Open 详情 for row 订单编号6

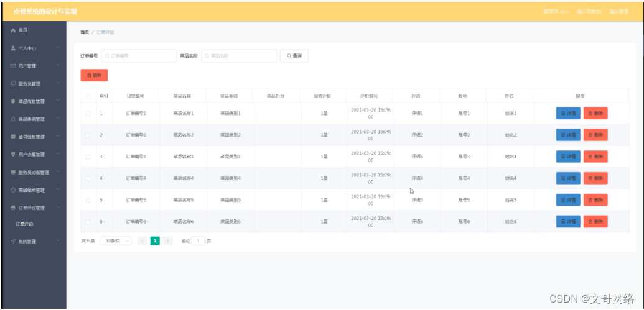click(x=568, y=222)
